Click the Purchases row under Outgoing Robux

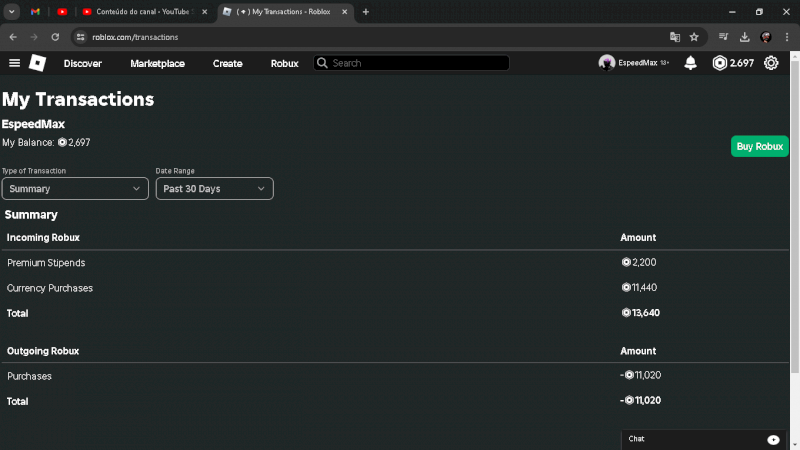coord(29,376)
